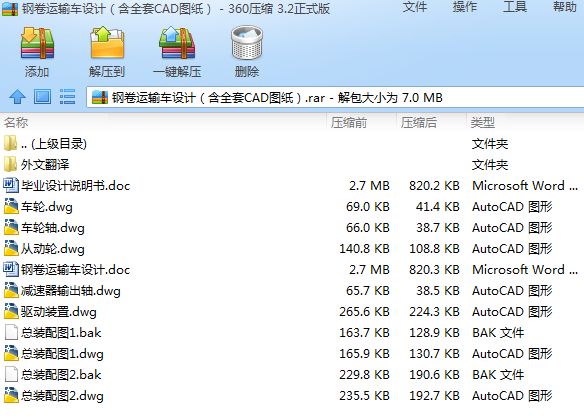
Task: Click AutoCAD 图形 type of 车轮.dwg
Action: click(x=512, y=206)
